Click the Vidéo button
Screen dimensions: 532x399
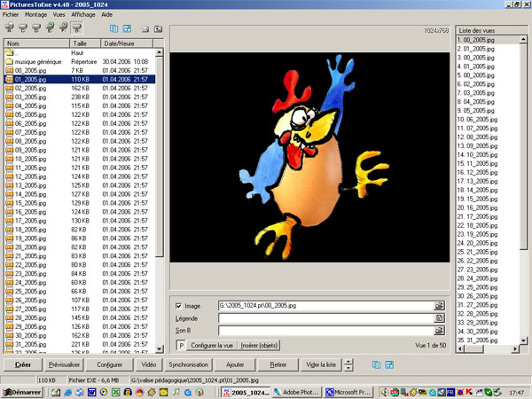(149, 364)
